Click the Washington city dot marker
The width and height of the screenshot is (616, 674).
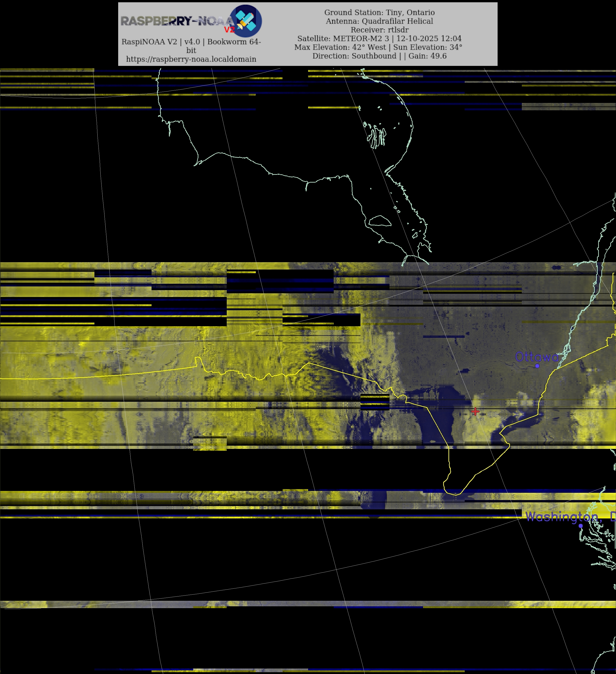[x=581, y=526]
